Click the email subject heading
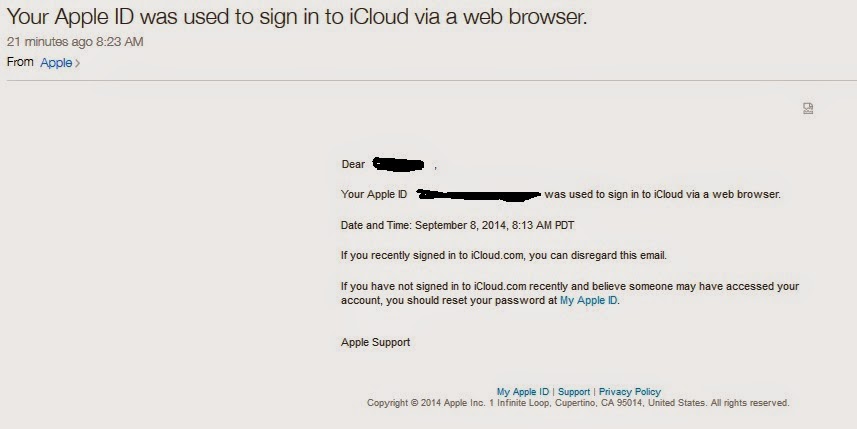 [297, 16]
